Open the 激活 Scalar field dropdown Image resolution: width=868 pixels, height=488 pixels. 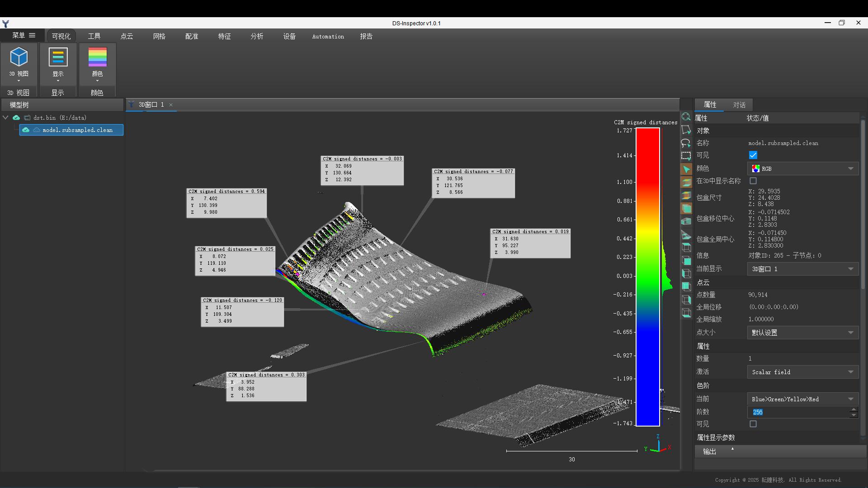pos(803,372)
